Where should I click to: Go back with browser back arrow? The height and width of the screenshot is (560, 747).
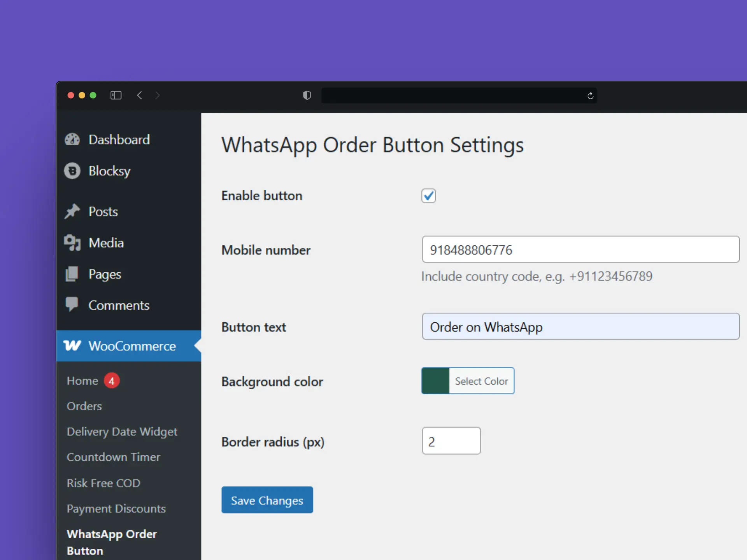140,95
